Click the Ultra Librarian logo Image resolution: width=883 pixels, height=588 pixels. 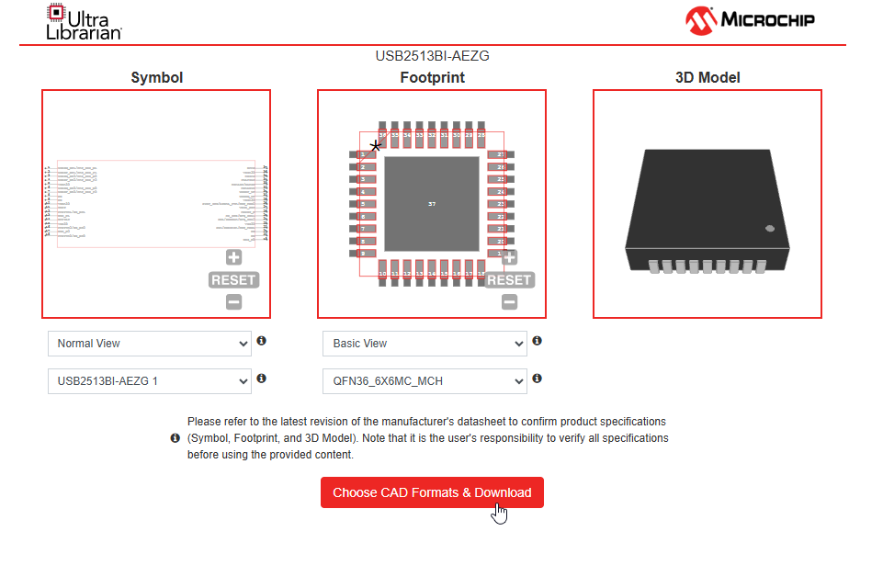tap(84, 22)
